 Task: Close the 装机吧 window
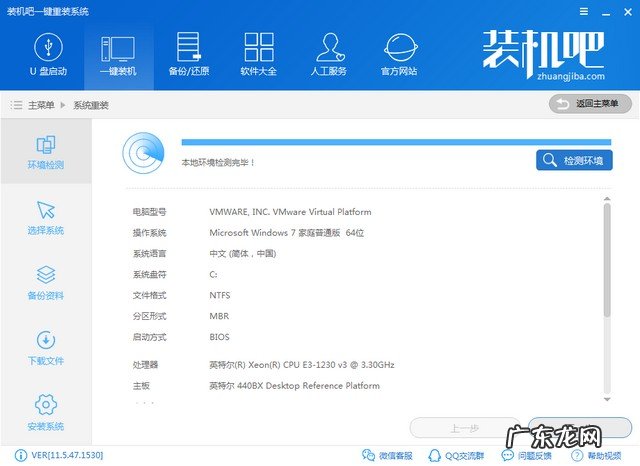tap(628, 12)
